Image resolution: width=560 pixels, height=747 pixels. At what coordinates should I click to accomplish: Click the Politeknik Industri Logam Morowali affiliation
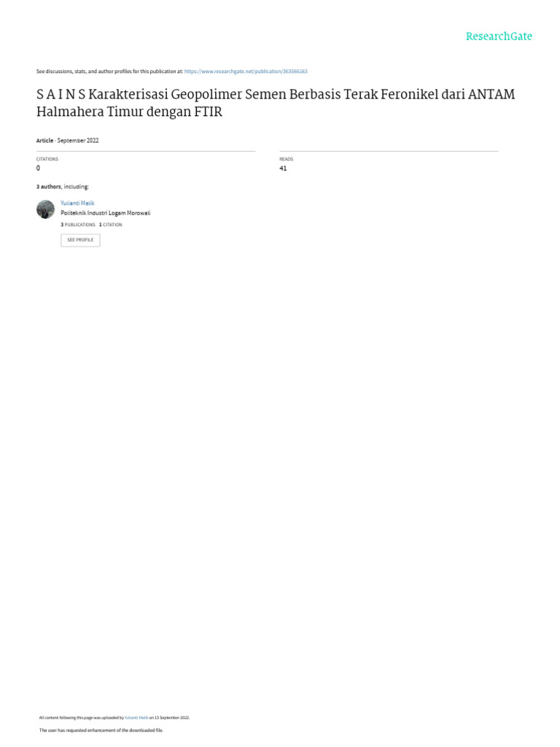105,213
